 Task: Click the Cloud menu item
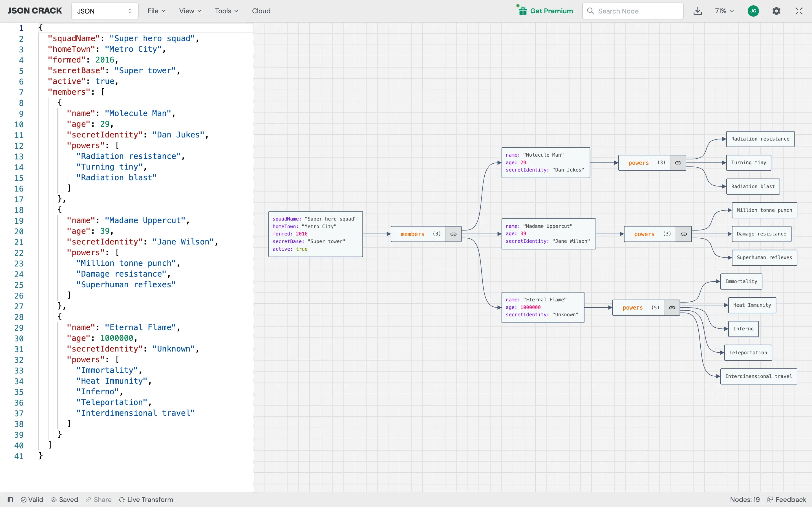(261, 10)
